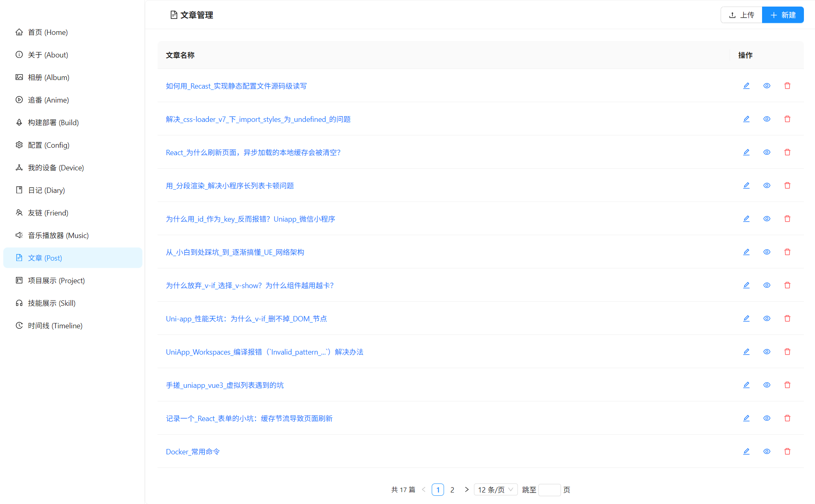Open 首页 (Home) in sidebar
Viewport: 815px width, 504px height.
point(73,32)
